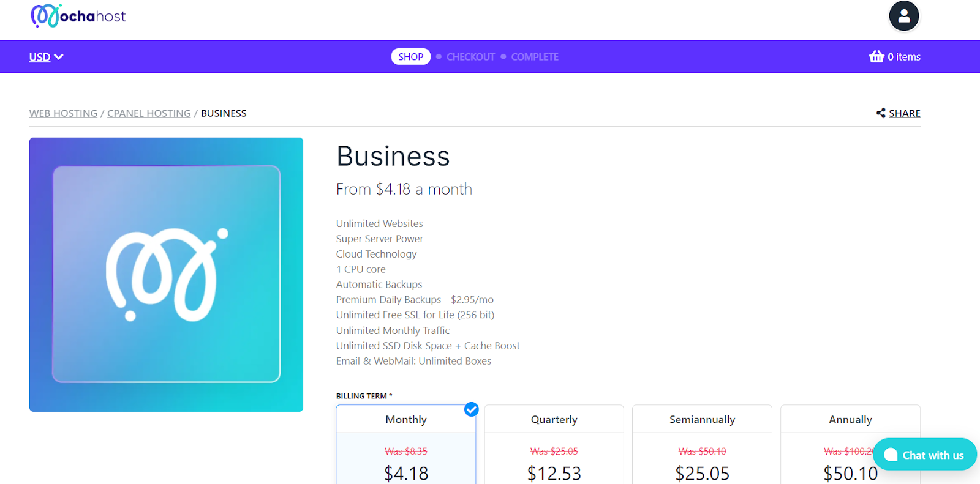The width and height of the screenshot is (980, 484).
Task: Click the $25.05 semiannual price
Action: [x=702, y=474]
